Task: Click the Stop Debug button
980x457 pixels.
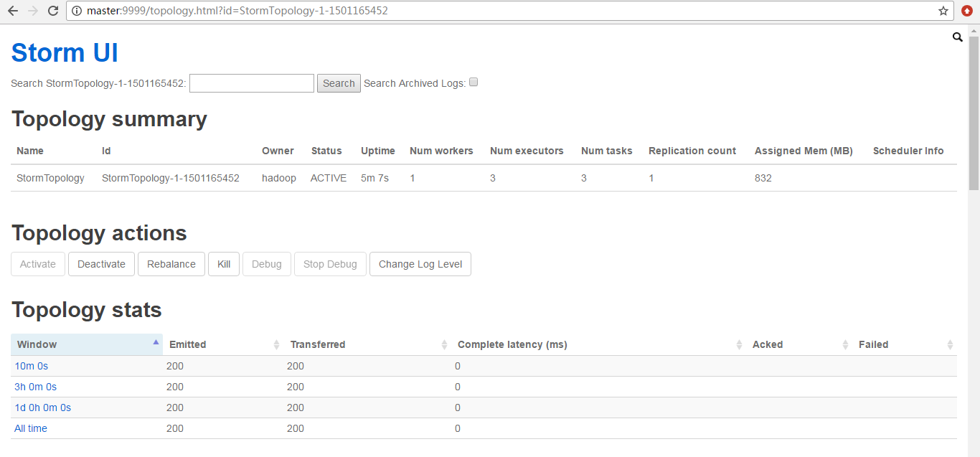Action: [x=330, y=264]
